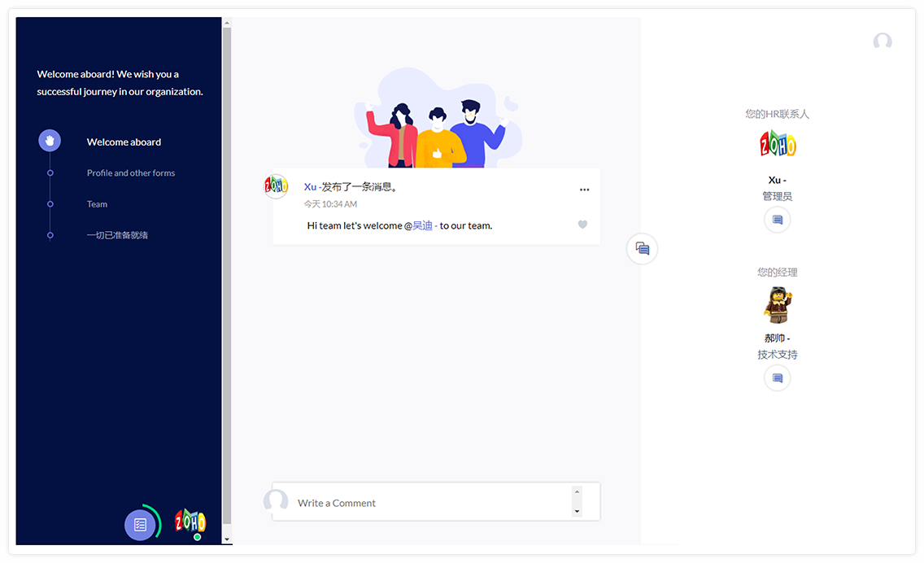This screenshot has width=924, height=563.
Task: Open the post's three-dot options menu
Action: (x=584, y=190)
